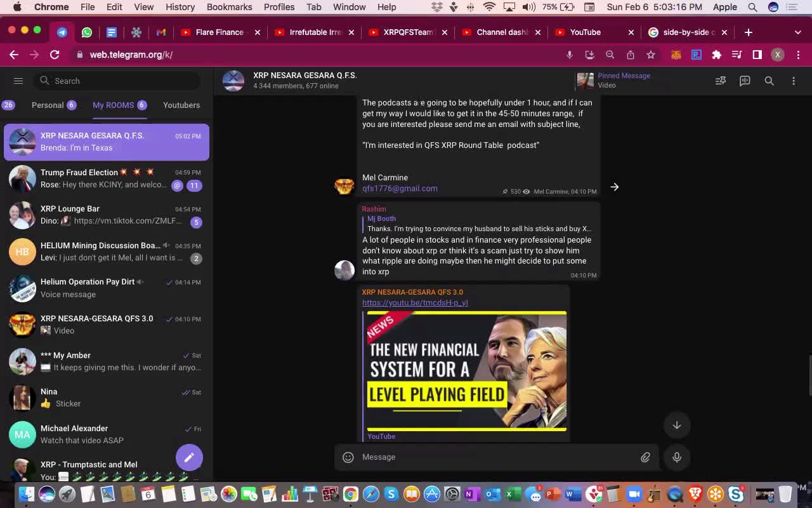The width and height of the screenshot is (812, 508).
Task: Open the pinned Gmail tab
Action: click(x=161, y=32)
